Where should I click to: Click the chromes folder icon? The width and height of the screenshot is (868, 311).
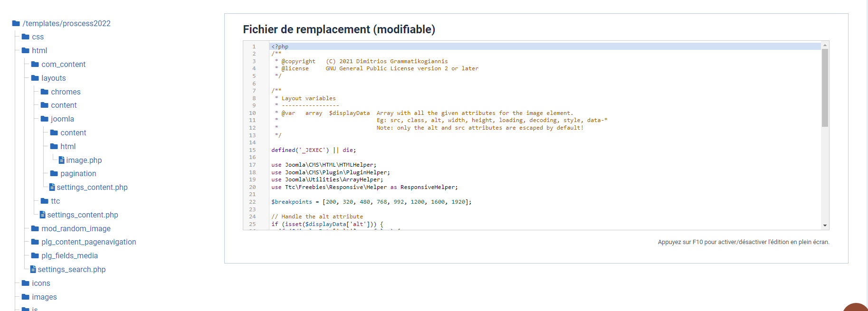[x=45, y=92]
